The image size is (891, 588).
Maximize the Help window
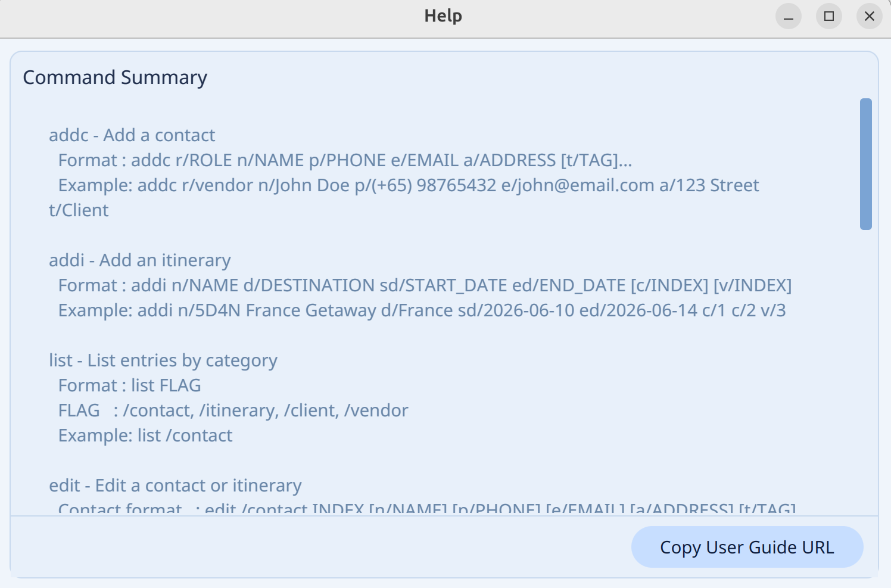[x=828, y=16]
